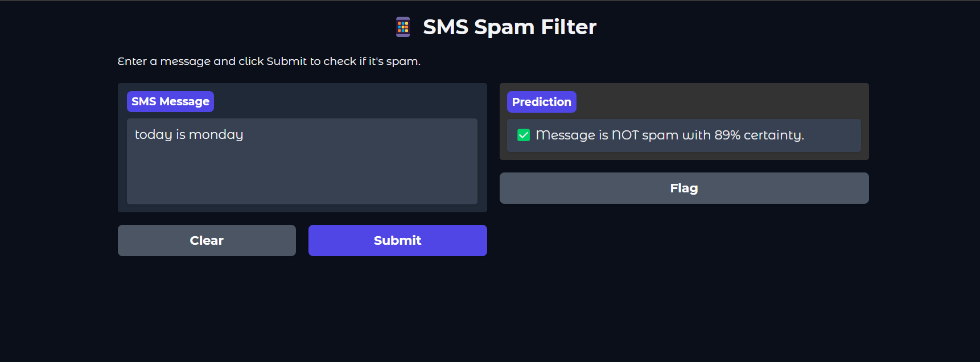Image resolution: width=980 pixels, height=362 pixels.
Task: Select the SMS Message label badge
Action: pyautogui.click(x=170, y=101)
